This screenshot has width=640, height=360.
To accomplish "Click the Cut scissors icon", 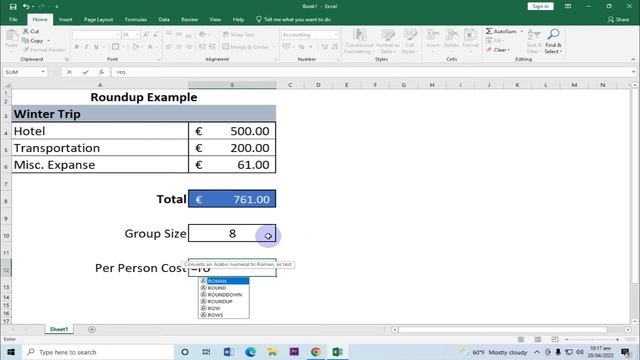I will coord(26,31).
